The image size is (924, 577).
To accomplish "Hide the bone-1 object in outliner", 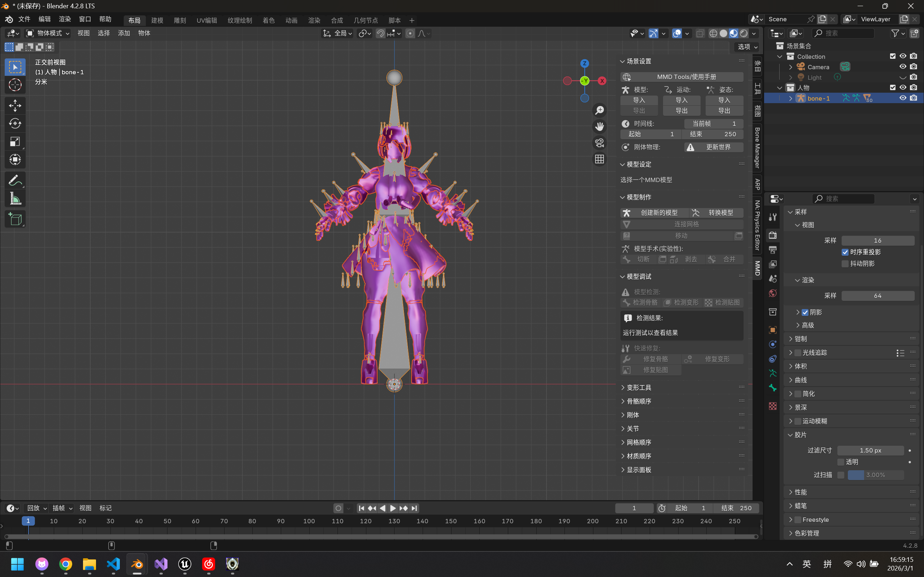I will point(903,98).
